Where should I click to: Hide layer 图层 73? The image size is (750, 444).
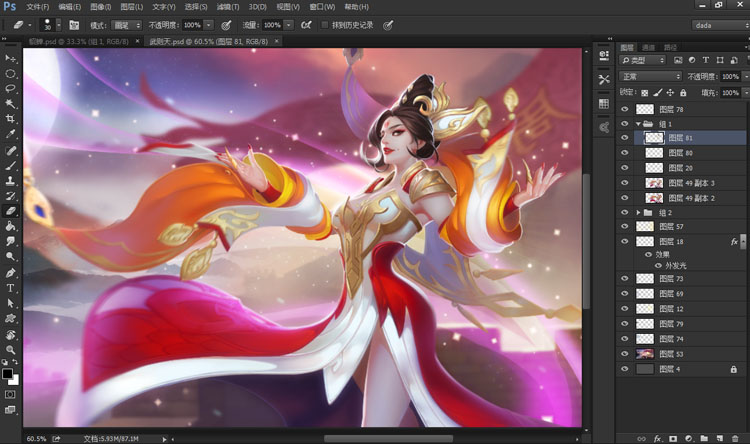click(x=625, y=278)
